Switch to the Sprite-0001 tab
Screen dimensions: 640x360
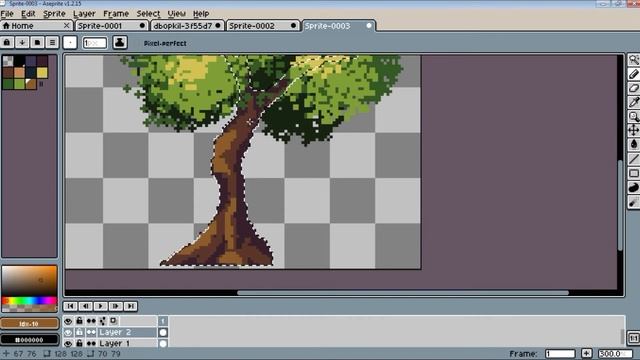point(111,26)
